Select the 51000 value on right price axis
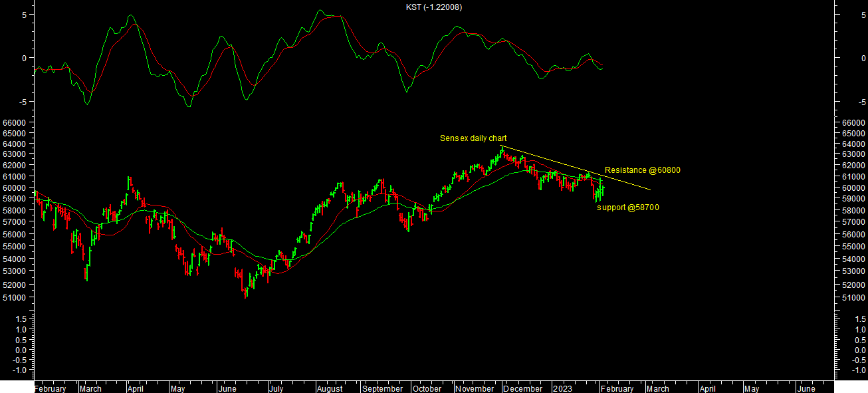The width and height of the screenshot is (868, 393). tap(853, 297)
